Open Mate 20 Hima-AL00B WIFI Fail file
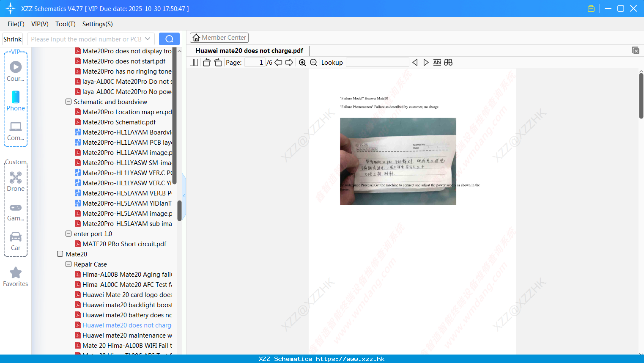Viewport: 644px width, 363px height. click(x=123, y=345)
